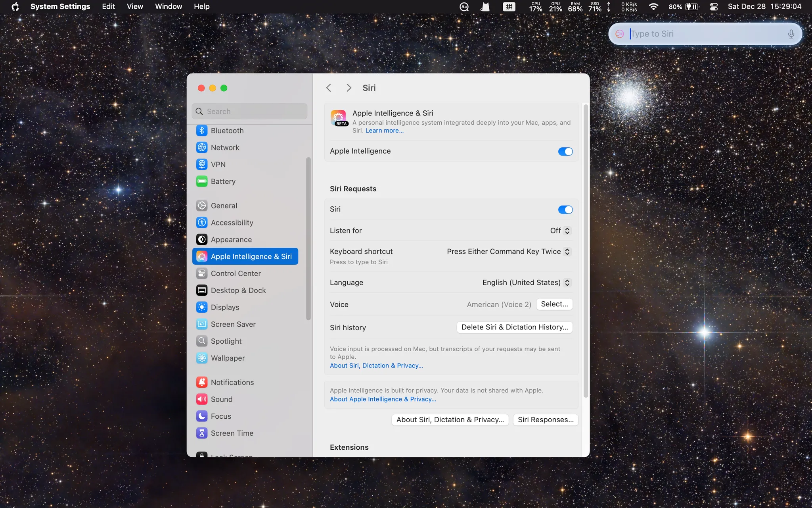Change the Keyboard shortcut popup
This screenshot has height=508, width=812.
pyautogui.click(x=508, y=252)
